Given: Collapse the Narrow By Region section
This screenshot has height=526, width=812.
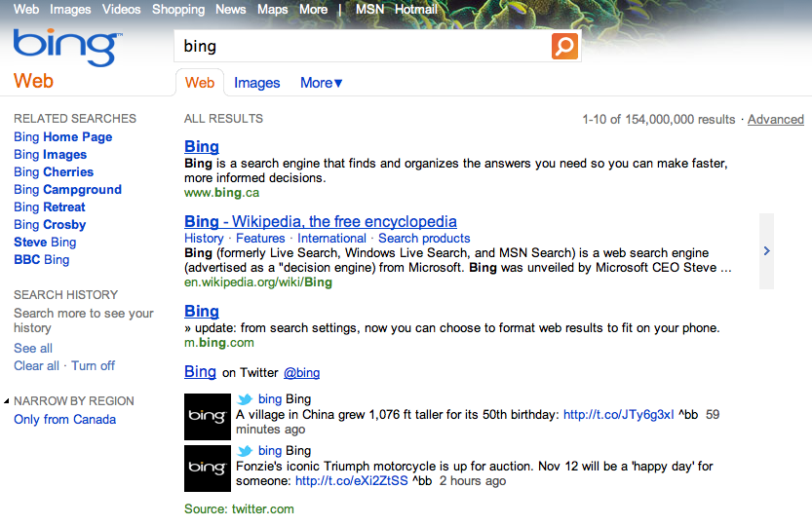Looking at the screenshot, I should 7,401.
